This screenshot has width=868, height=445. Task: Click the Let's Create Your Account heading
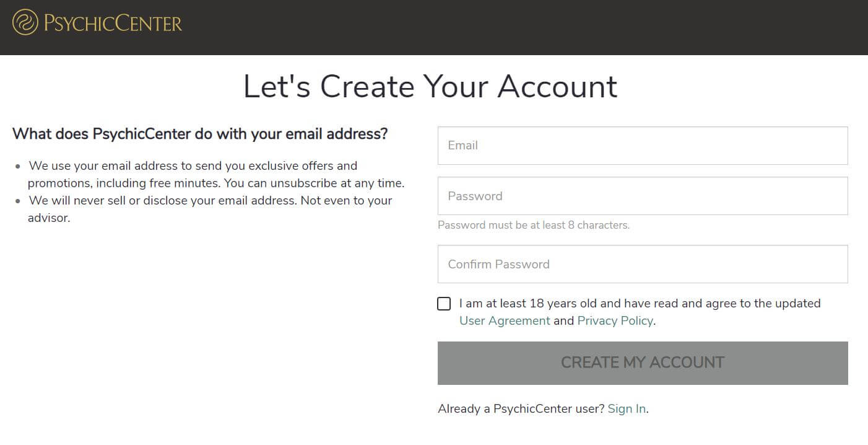(x=431, y=87)
